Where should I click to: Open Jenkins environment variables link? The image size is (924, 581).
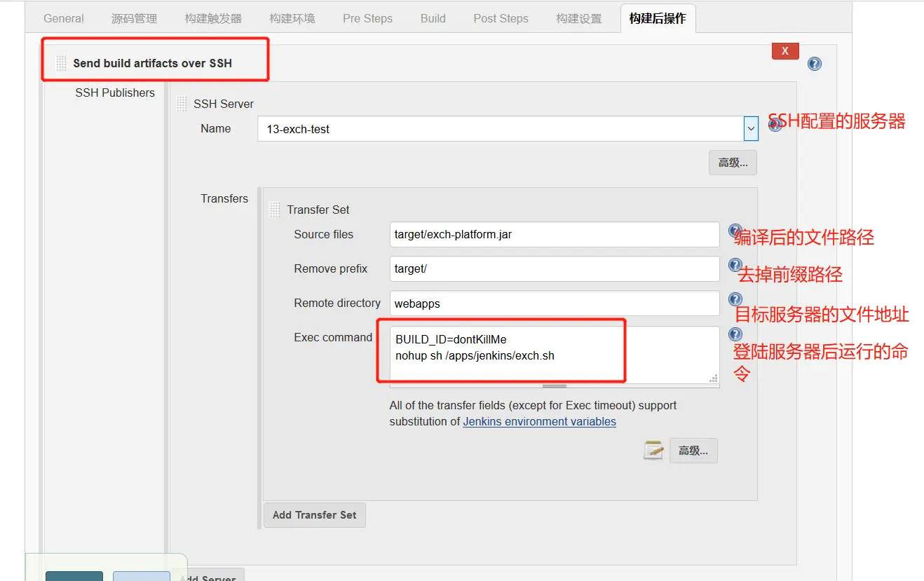tap(539, 421)
